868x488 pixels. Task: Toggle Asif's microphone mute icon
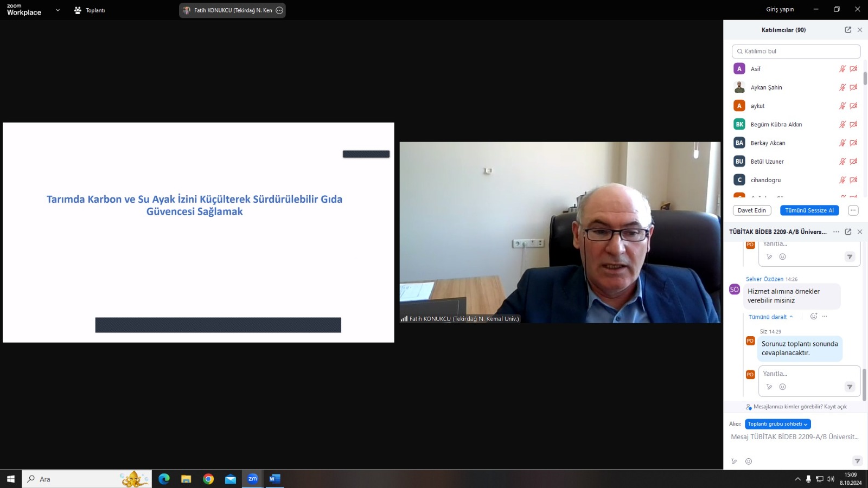pos(843,69)
